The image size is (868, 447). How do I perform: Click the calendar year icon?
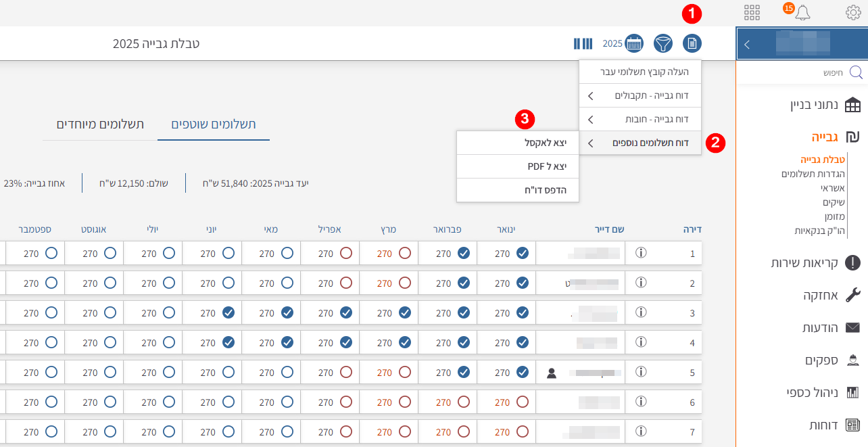click(x=633, y=44)
